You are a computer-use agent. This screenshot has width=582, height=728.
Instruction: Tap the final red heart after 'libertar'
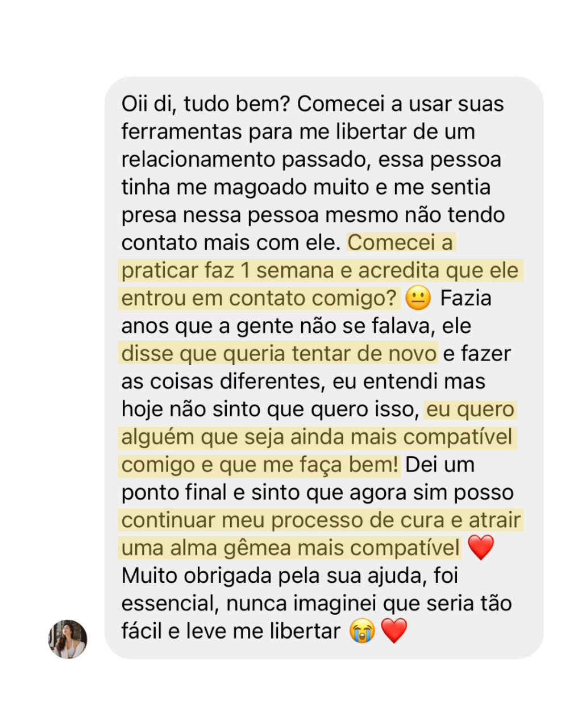(394, 631)
